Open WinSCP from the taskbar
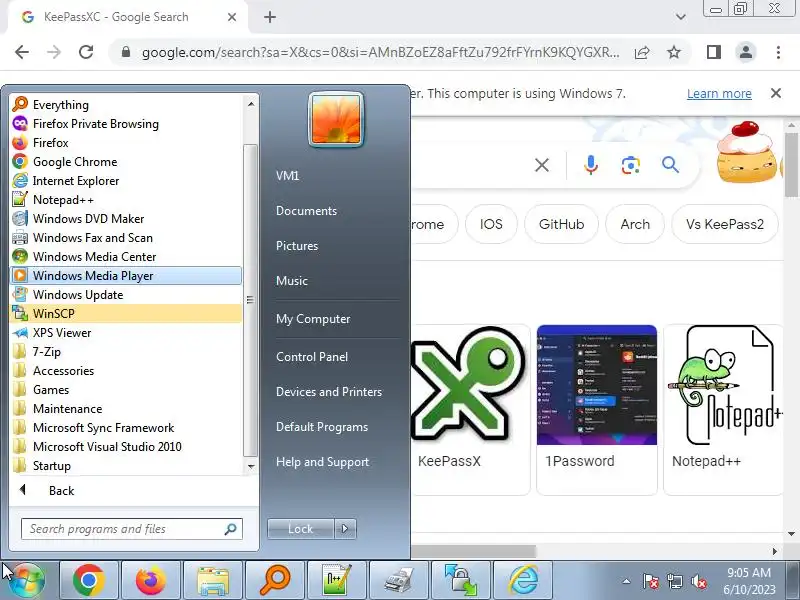The image size is (800, 600). coord(461,580)
